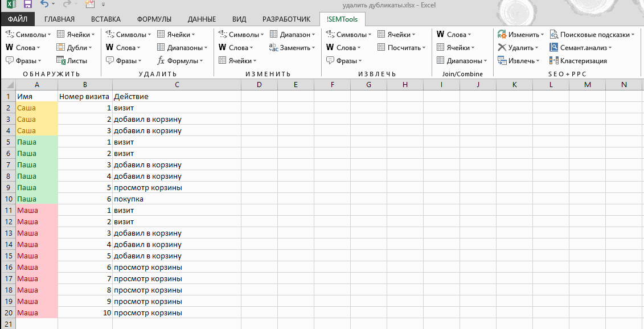Switch to the ГЛАВНАЯ ribbon tab
The width and height of the screenshot is (644, 329).
click(x=59, y=19)
